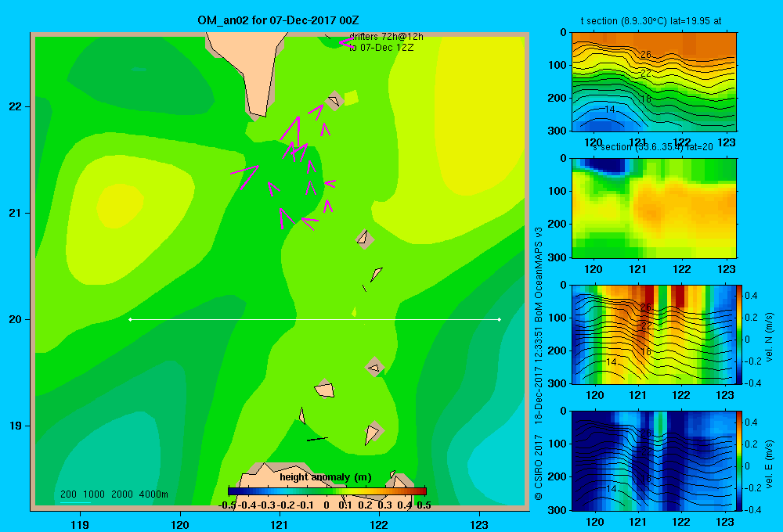Select the 'height anomaly (m)' label
This screenshot has height=532, width=783.
click(326, 477)
